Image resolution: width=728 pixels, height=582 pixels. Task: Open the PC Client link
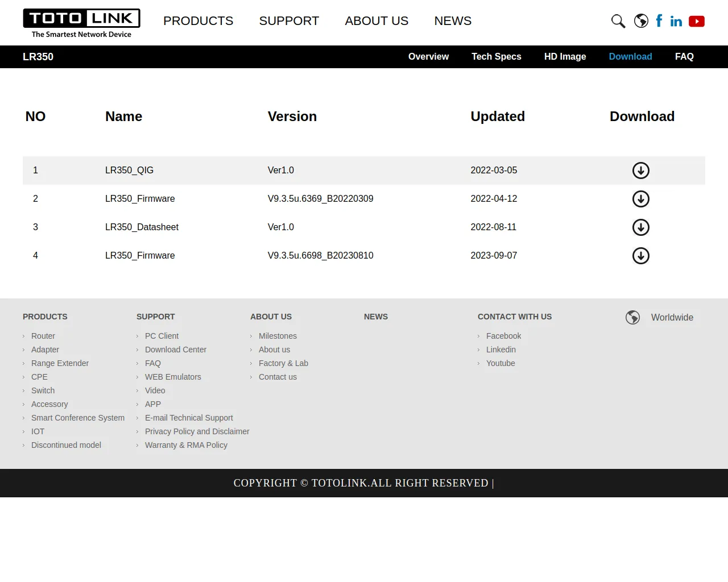(x=162, y=336)
